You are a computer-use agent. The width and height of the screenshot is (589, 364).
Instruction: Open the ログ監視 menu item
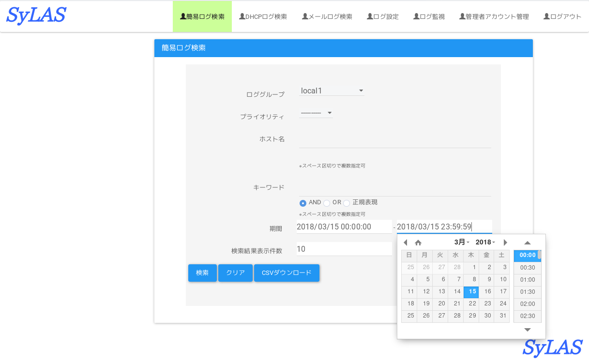[x=429, y=16]
